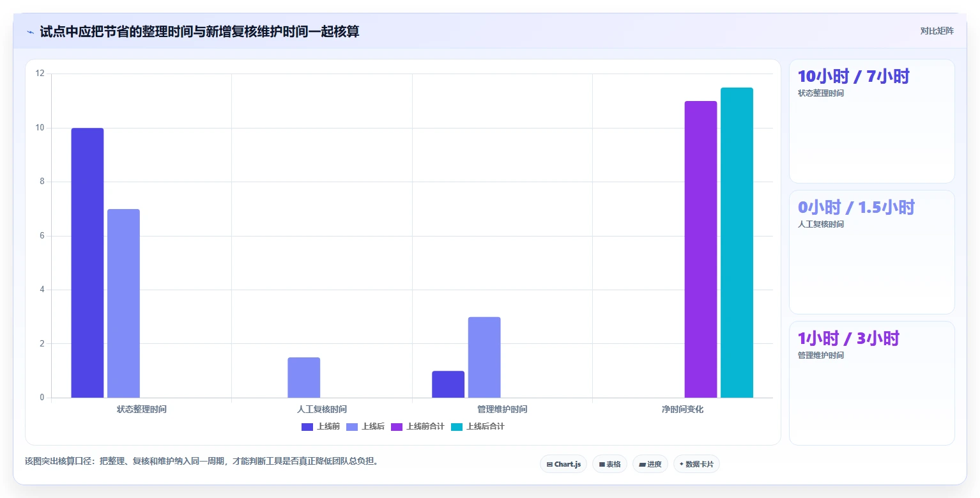The width and height of the screenshot is (980, 498).
Task: Click the 上线前 bar for 状态整理时间
Action: [x=87, y=263]
